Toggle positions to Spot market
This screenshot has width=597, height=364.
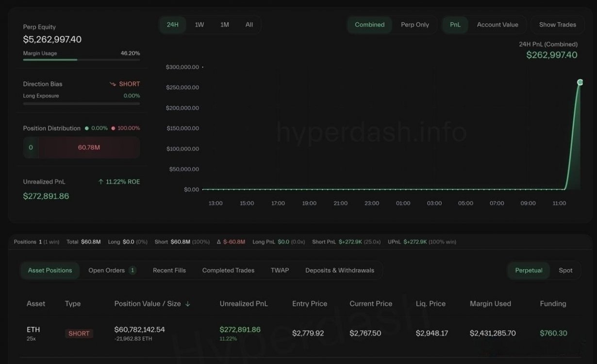point(565,270)
